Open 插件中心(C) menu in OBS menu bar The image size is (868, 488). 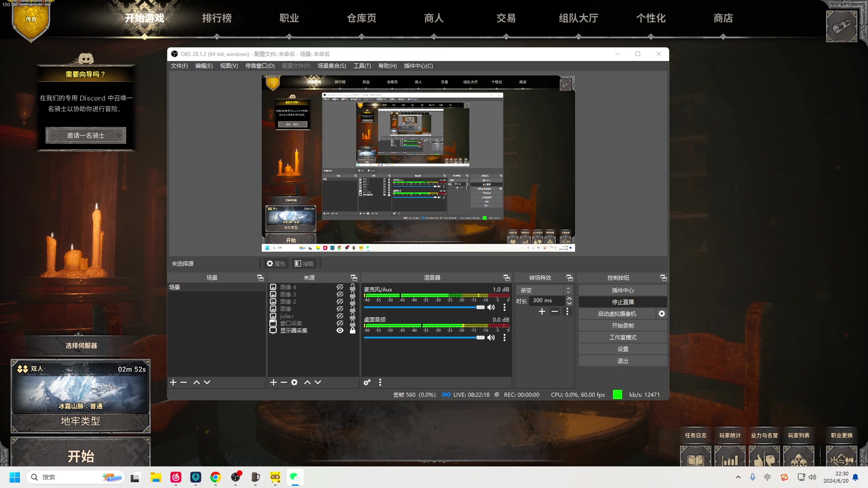click(x=418, y=66)
